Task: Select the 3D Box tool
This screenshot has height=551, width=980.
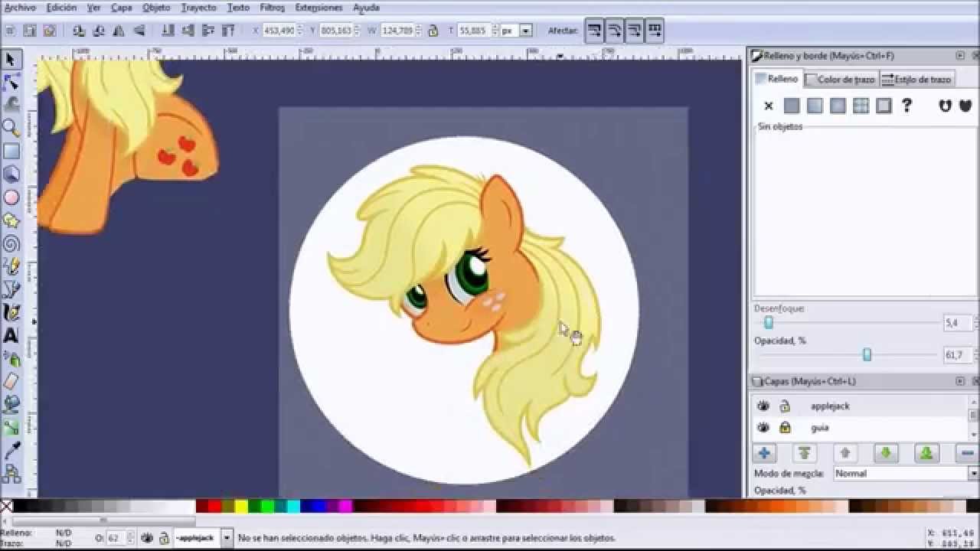Action: pos(11,174)
